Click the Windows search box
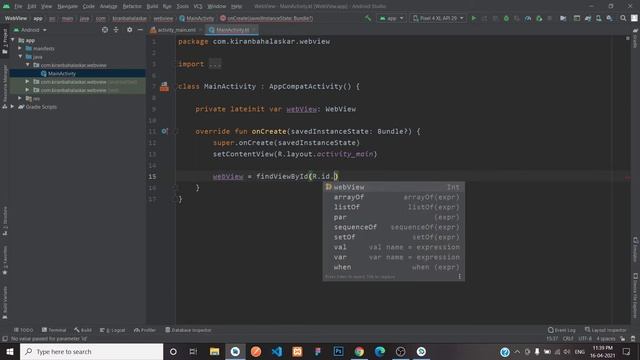The image size is (640, 360). point(91,351)
